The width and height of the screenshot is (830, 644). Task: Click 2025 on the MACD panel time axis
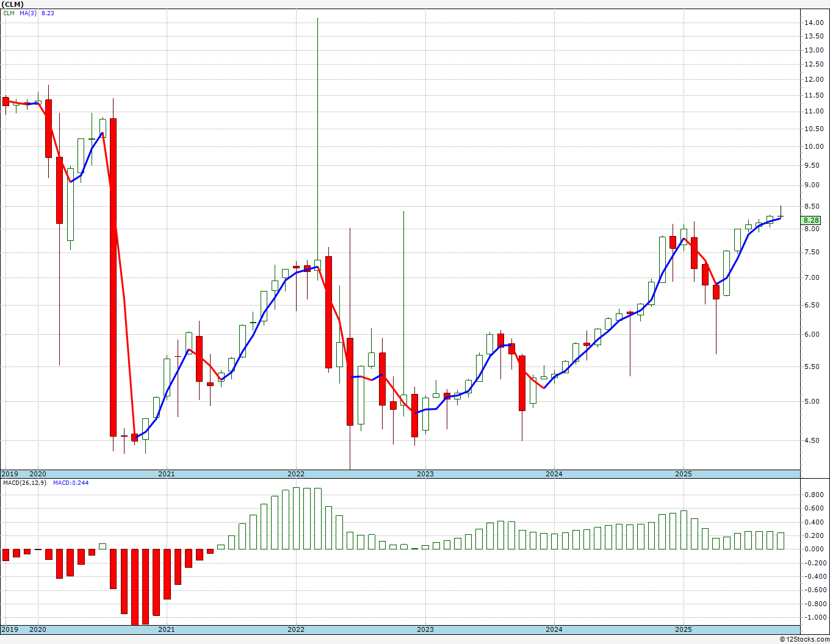[684, 629]
